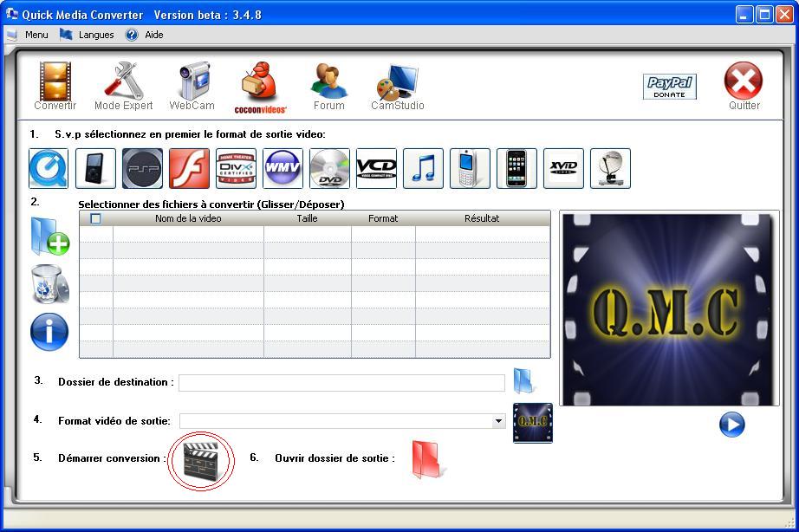Launch CamStudio screen recorder
Viewport: 799px width, 532px height.
[398, 87]
